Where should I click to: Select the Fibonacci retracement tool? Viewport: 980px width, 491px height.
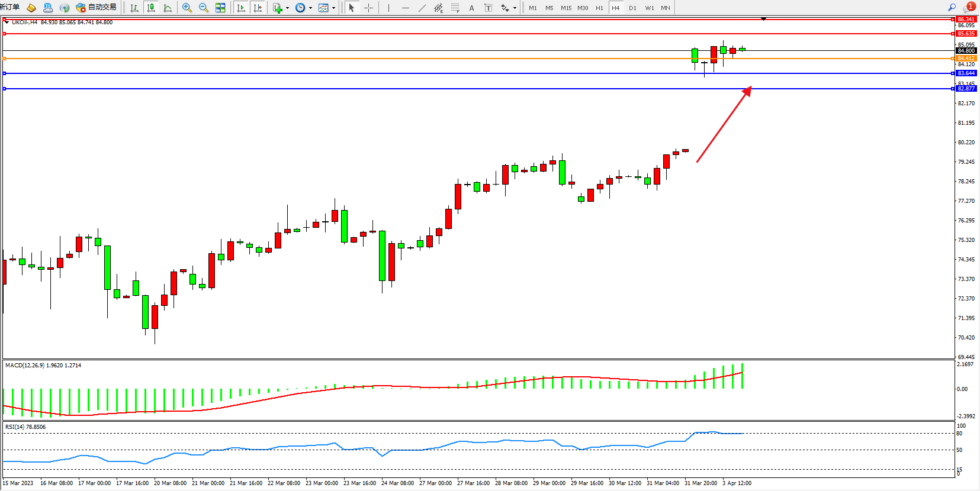(x=455, y=8)
